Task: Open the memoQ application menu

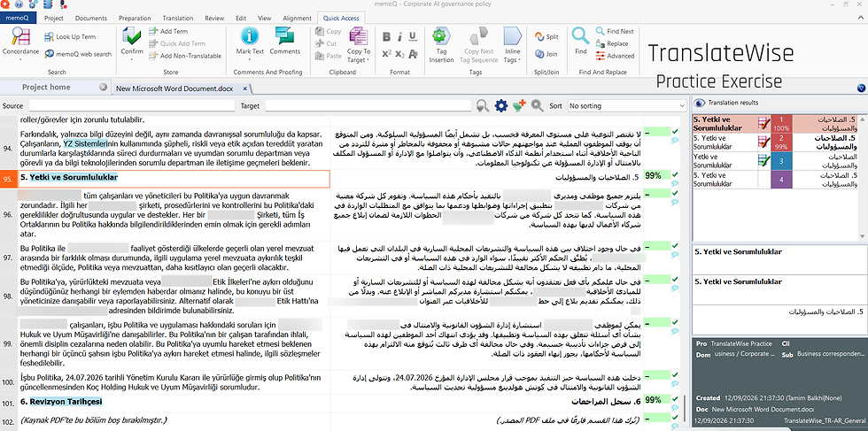Action: click(18, 19)
